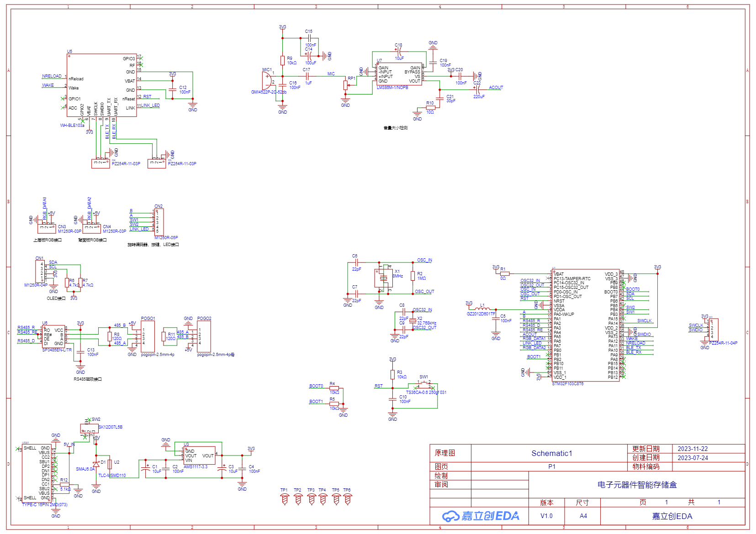Click the C22 220uF capacitor

(477, 89)
